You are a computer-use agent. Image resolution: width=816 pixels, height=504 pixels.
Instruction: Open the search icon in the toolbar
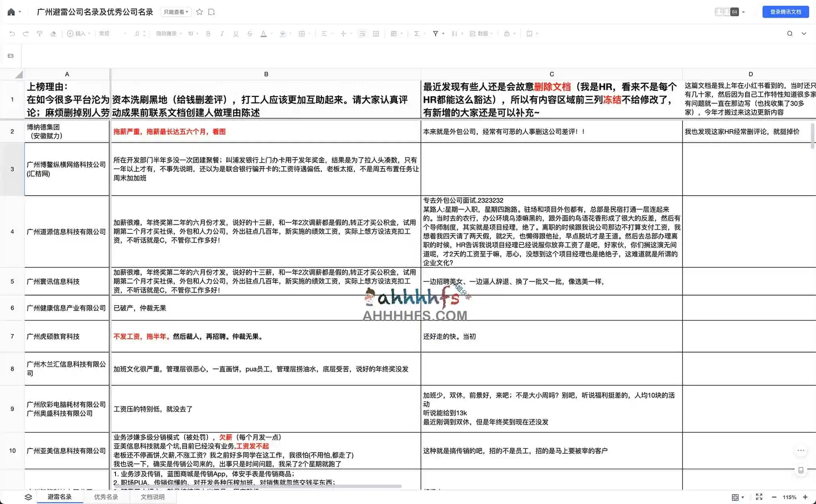790,33
